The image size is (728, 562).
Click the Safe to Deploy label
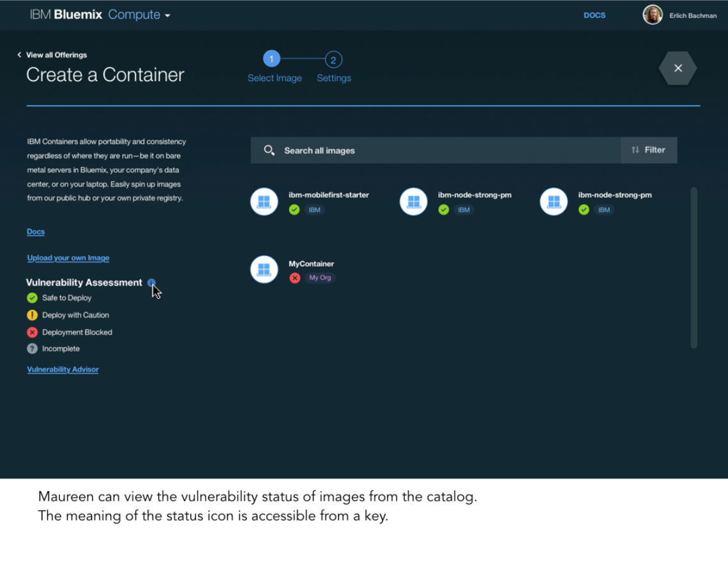tap(67, 298)
